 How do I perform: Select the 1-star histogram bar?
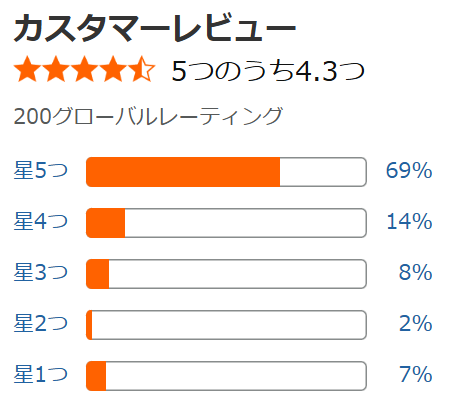[226, 376]
